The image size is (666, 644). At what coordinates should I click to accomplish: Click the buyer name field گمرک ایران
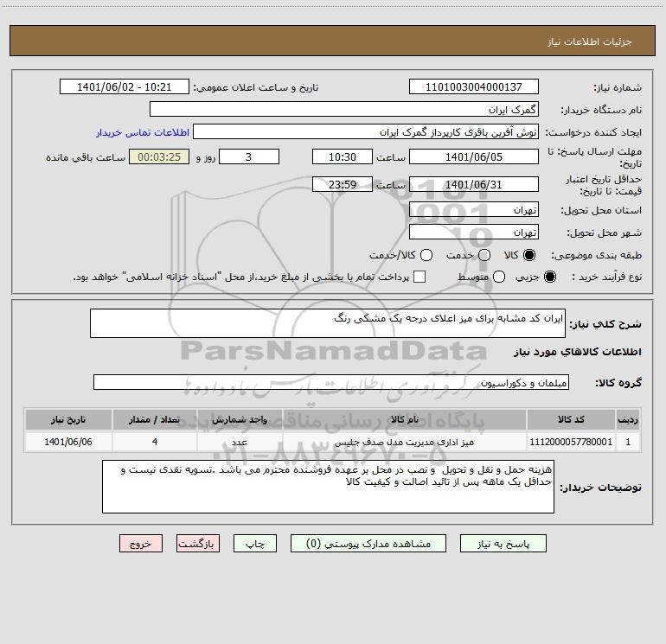pyautogui.click(x=344, y=110)
